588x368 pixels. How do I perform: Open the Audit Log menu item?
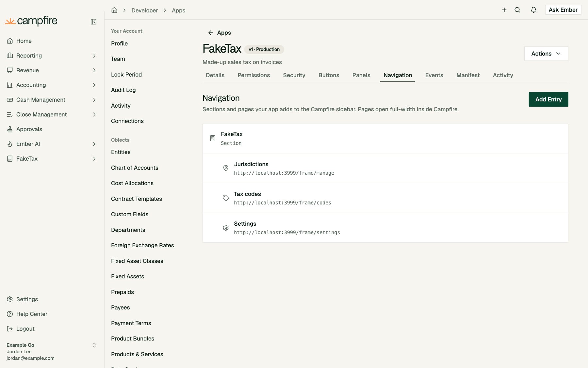point(123,90)
